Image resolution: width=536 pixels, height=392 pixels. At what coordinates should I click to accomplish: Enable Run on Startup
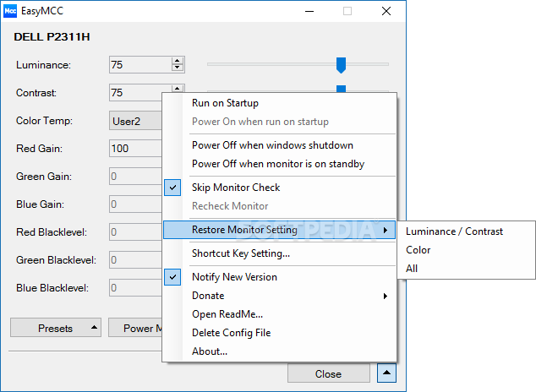[x=279, y=103]
